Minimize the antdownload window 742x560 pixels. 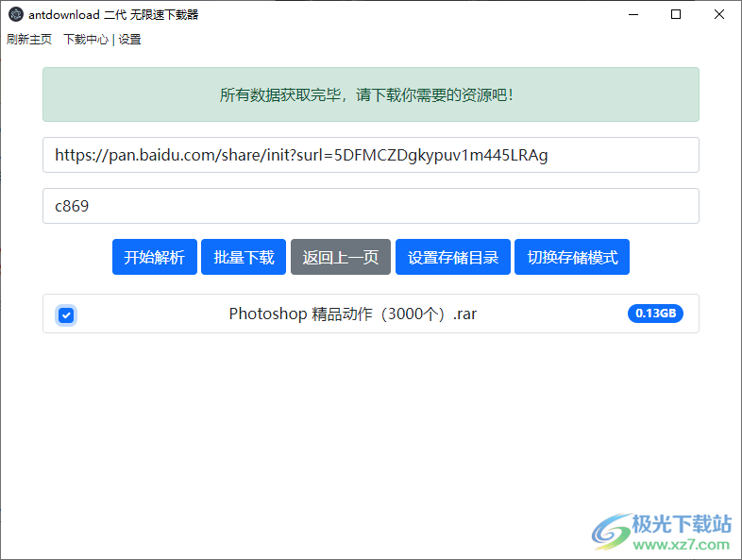[633, 14]
